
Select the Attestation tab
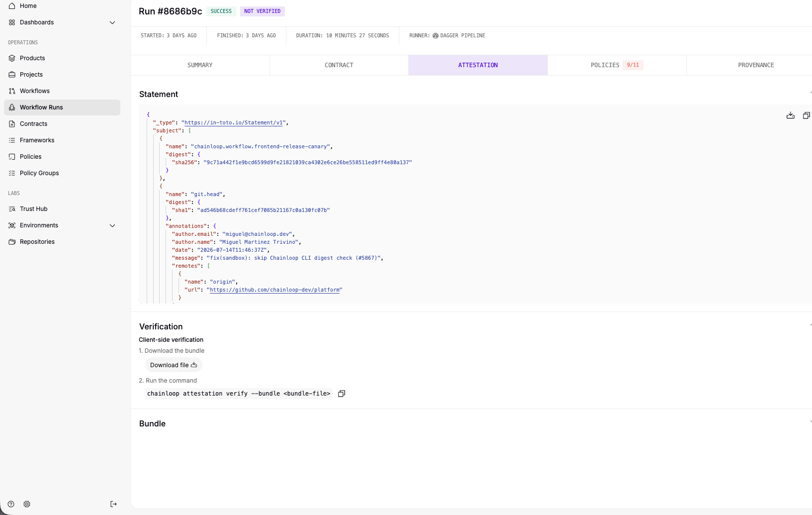tap(478, 65)
